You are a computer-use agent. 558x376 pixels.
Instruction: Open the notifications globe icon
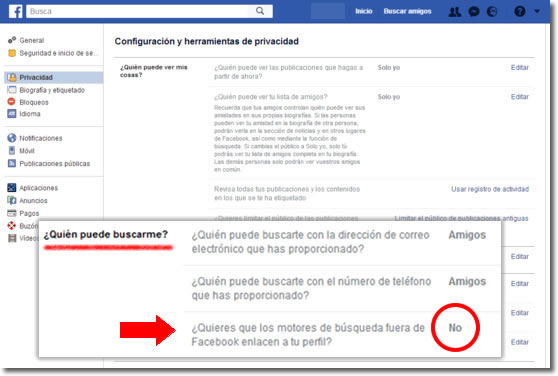click(492, 12)
